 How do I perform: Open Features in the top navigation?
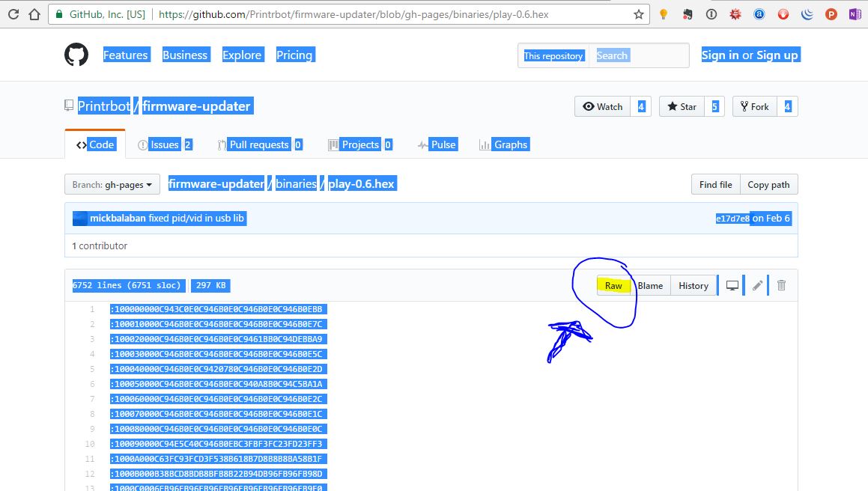[x=126, y=55]
